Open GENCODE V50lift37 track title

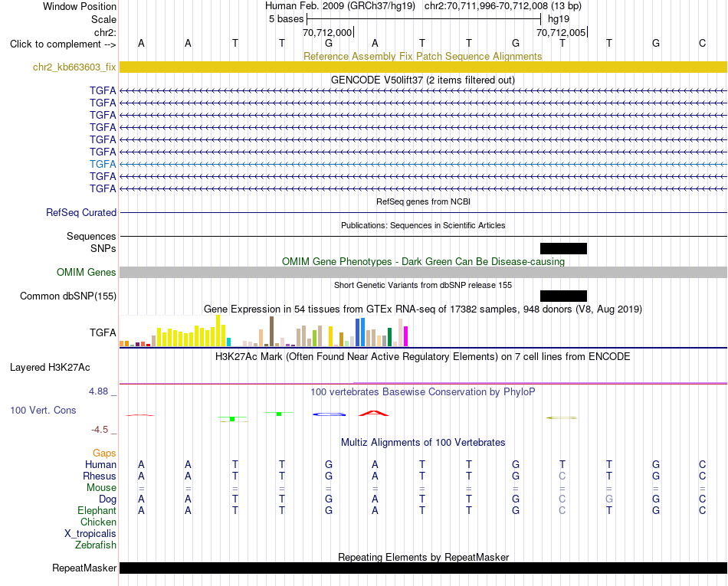pyautogui.click(x=423, y=80)
